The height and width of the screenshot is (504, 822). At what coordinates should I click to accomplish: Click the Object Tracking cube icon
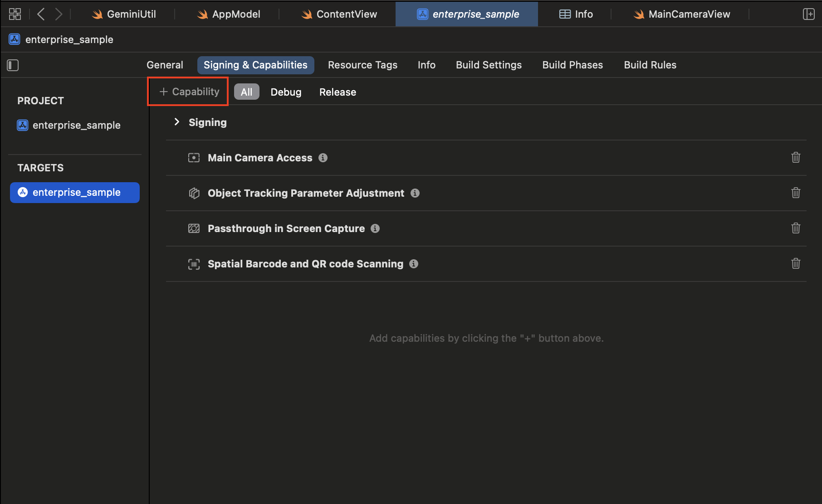[194, 193]
